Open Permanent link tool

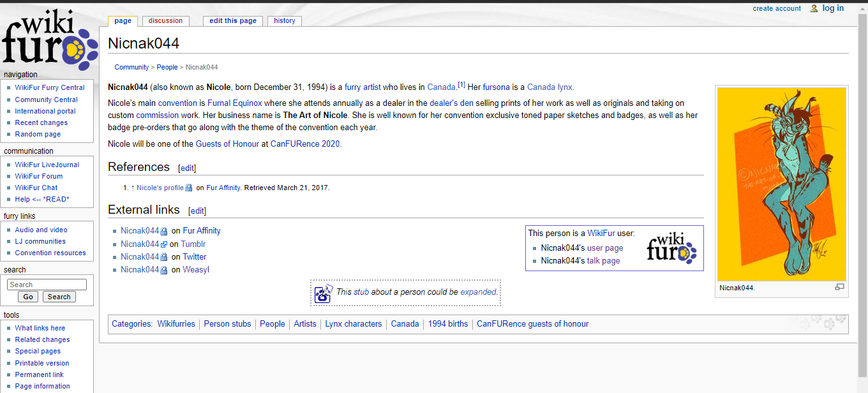(x=40, y=374)
